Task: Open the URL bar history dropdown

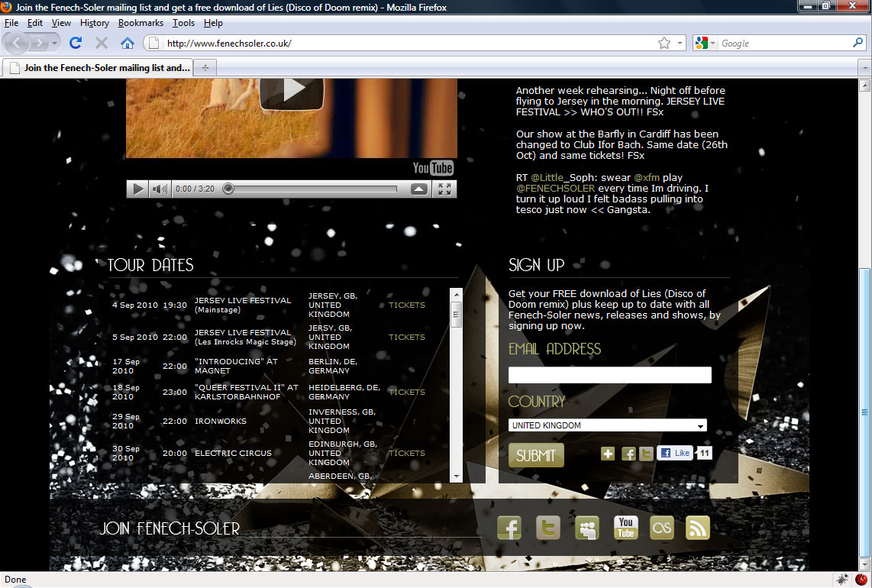Action: tap(680, 43)
